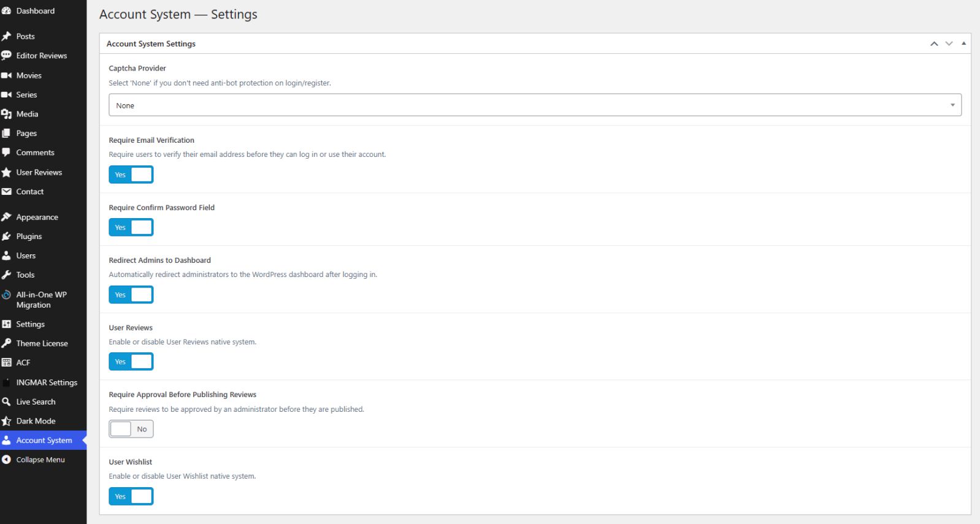Screen dimensions: 980x524
Task: Open the Posts menu
Action: coord(25,36)
